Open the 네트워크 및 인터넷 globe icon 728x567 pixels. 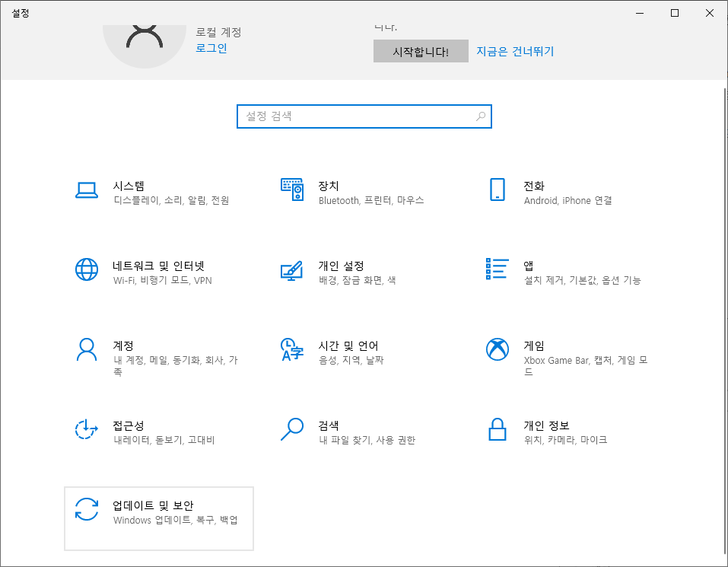click(87, 269)
